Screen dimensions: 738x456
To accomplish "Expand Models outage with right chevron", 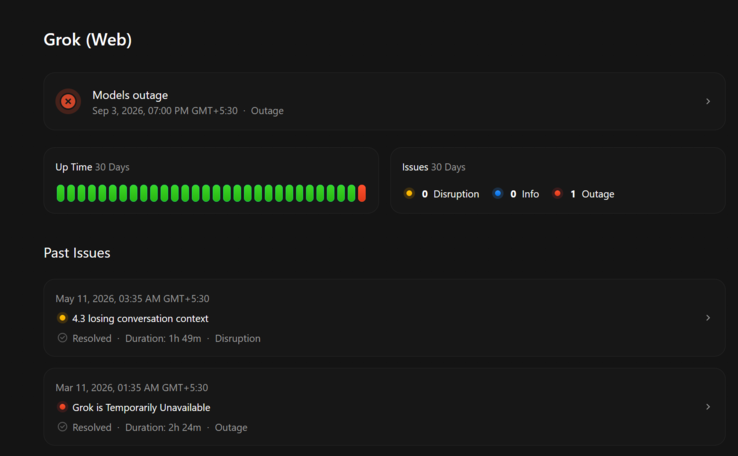I will 708,101.
